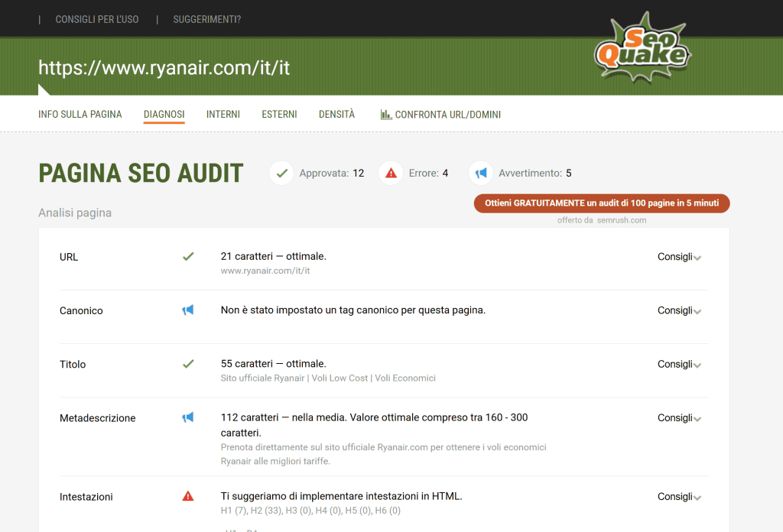
Task: Click the red warning icon in the Intestazioni row
Action: click(x=188, y=496)
